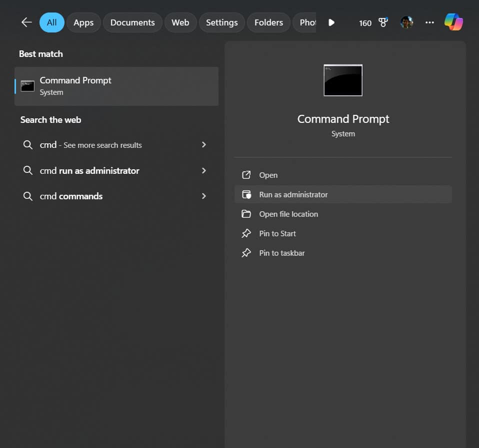Image resolution: width=479 pixels, height=448 pixels.
Task: Click the Open file location folder icon
Action: click(246, 214)
